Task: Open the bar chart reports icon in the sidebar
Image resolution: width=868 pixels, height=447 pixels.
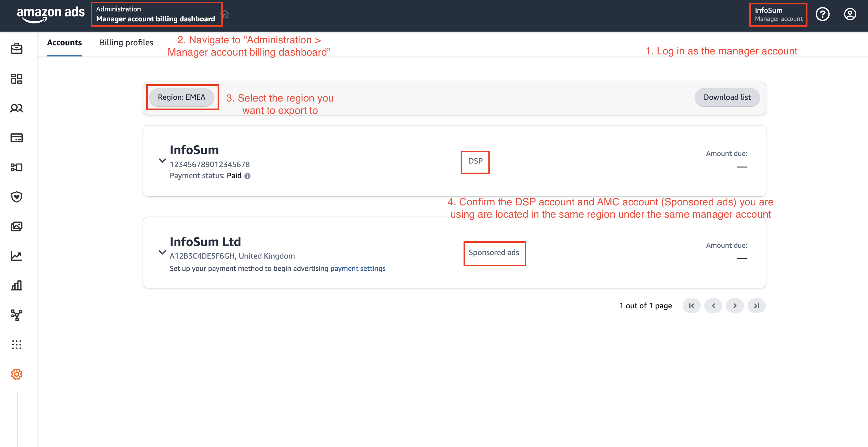Action: point(16,286)
